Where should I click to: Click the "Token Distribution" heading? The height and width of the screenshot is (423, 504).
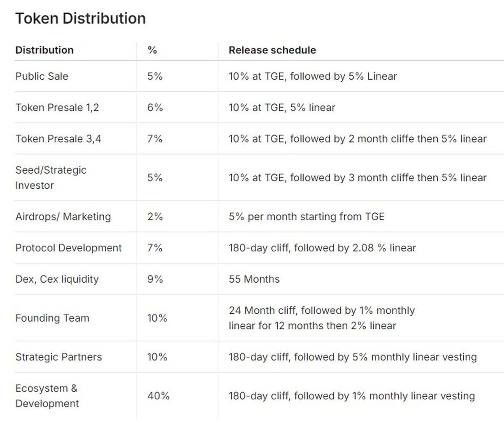(80, 19)
